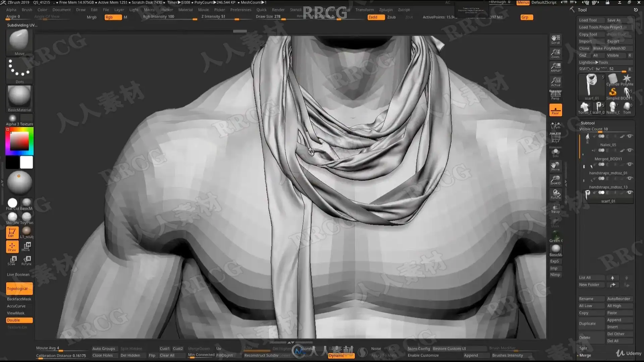Hide the scarf_01 subtool with eye
This screenshot has width=644, height=362.
pos(630,193)
